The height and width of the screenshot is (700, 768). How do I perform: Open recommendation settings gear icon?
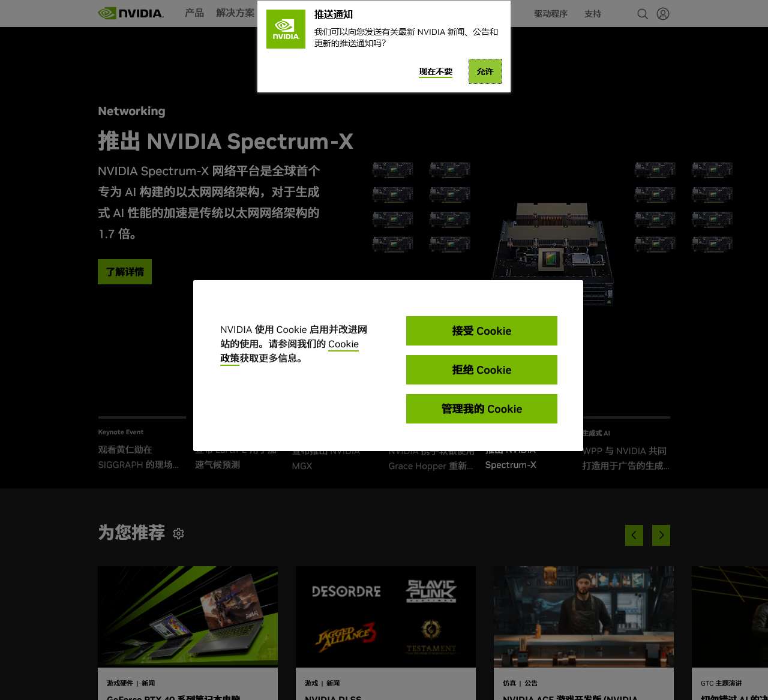(x=178, y=533)
